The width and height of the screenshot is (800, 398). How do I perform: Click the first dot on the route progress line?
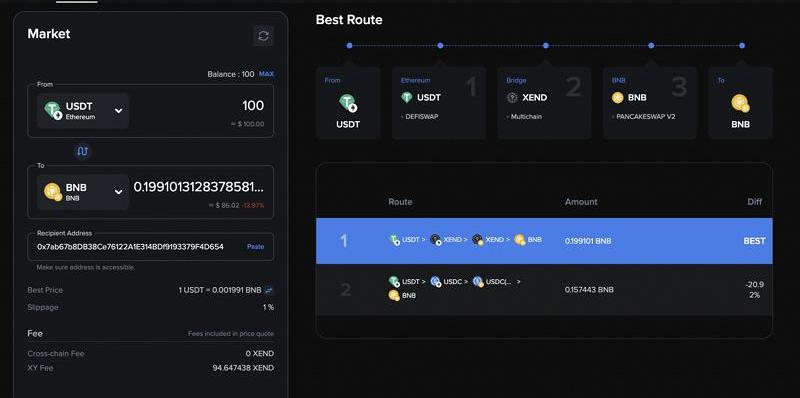tap(349, 45)
